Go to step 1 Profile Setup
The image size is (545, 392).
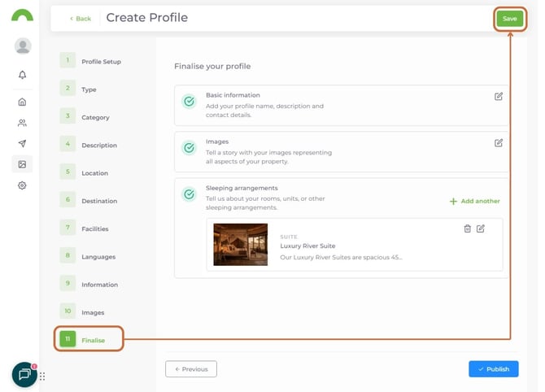tap(100, 62)
